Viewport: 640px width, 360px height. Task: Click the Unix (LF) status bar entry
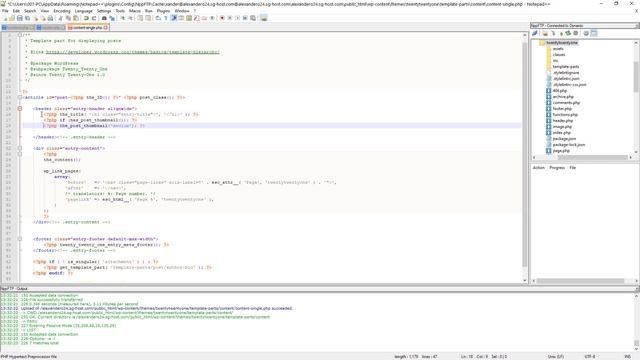tap(555, 357)
